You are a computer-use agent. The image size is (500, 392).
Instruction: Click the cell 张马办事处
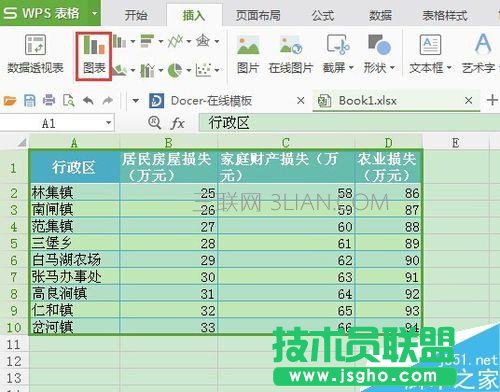(74, 277)
